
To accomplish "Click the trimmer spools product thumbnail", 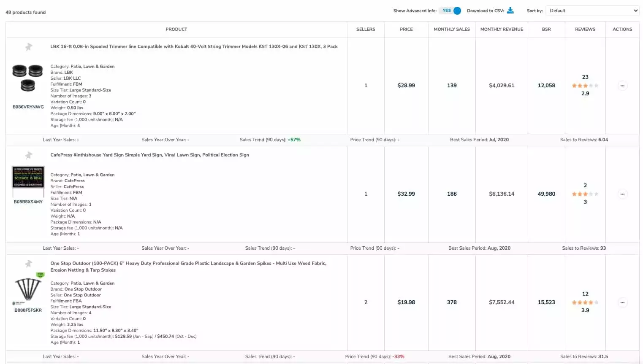I will pyautogui.click(x=28, y=78).
